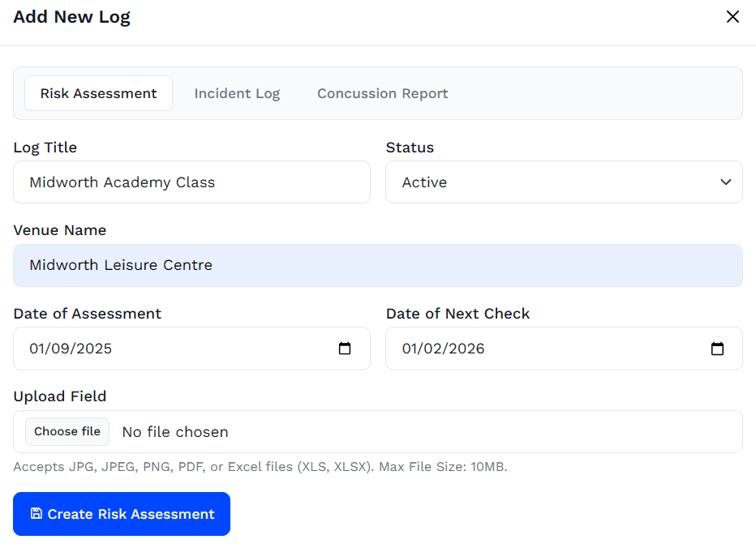
Task: Click the Upload Field label
Action: coord(60,396)
